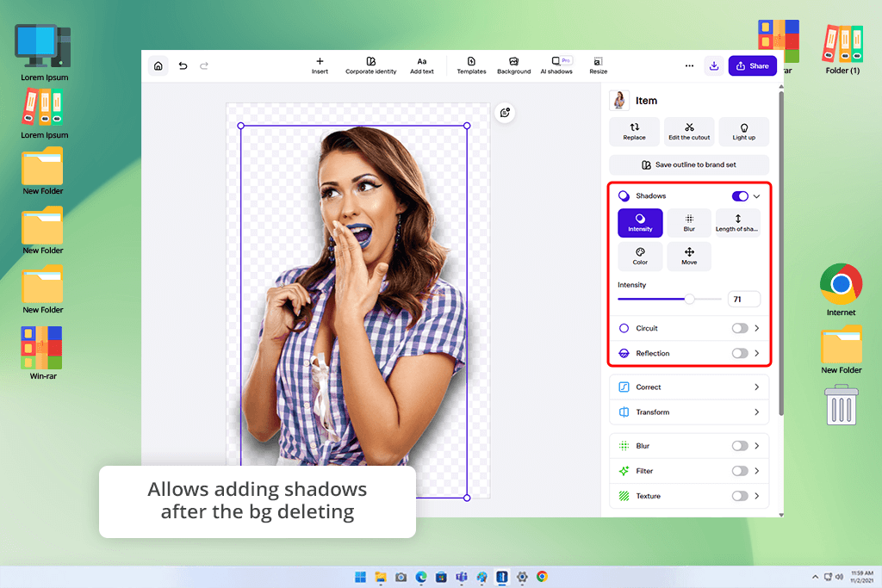Select the Length of shadow option
The height and width of the screenshot is (588, 882).
click(737, 223)
